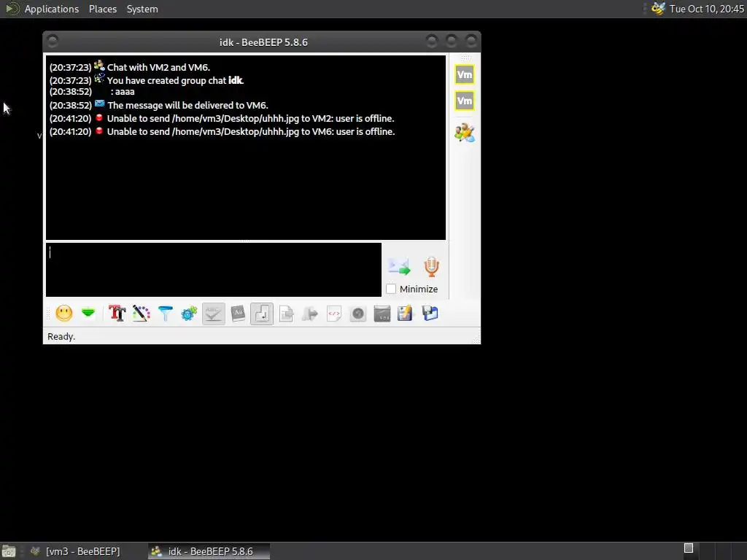Select the second Vm member avatar
The height and width of the screenshot is (560, 747).
coord(465,101)
